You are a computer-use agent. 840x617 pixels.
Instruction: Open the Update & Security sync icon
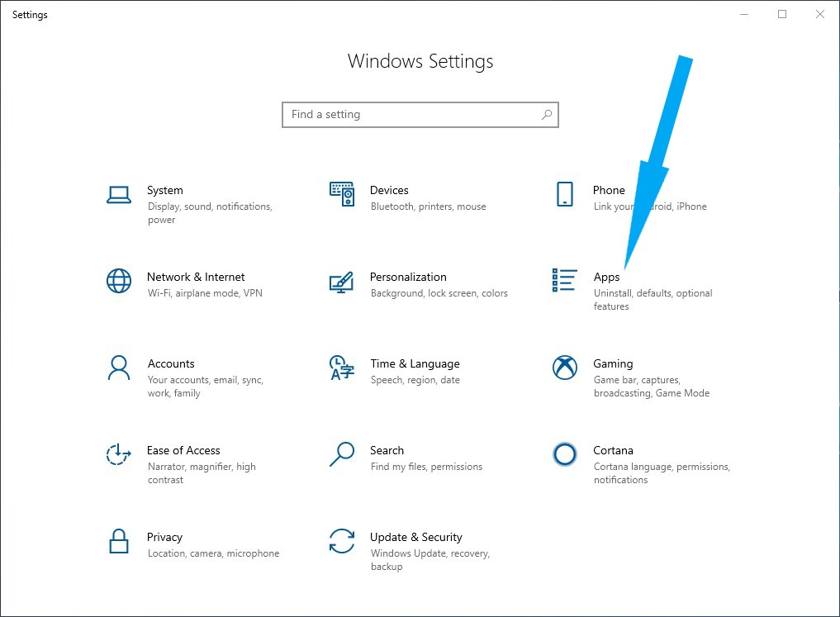[x=342, y=541]
